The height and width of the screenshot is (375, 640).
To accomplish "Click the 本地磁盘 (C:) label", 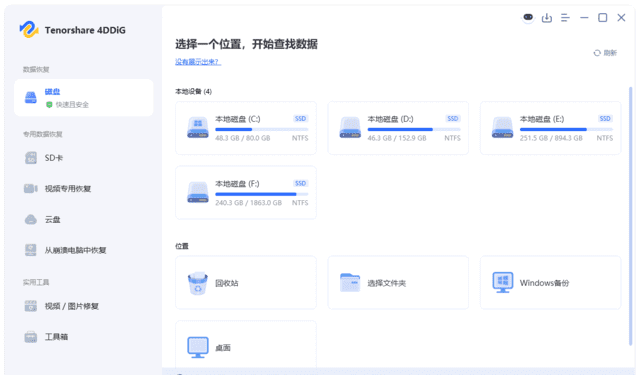I will point(238,119).
